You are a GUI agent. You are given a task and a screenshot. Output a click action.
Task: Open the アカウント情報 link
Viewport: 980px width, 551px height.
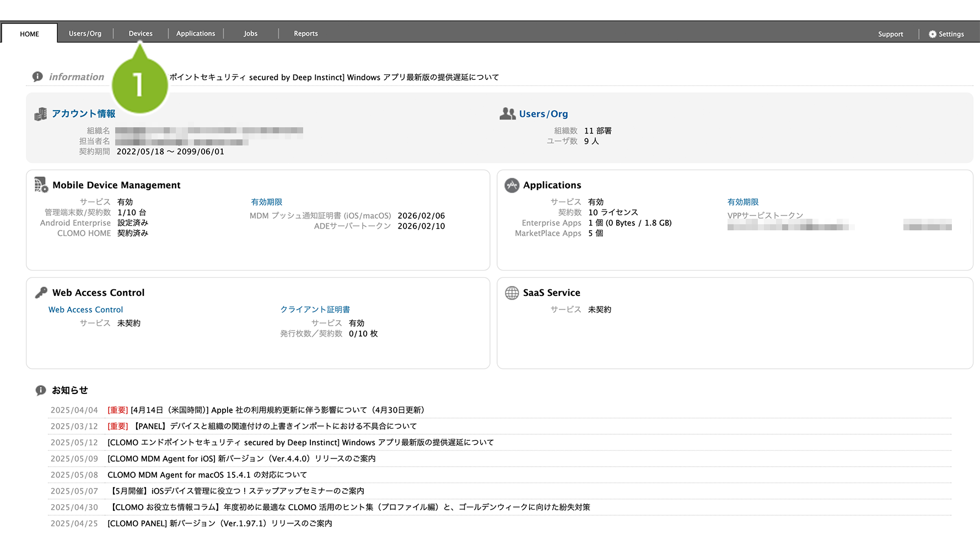coord(84,114)
